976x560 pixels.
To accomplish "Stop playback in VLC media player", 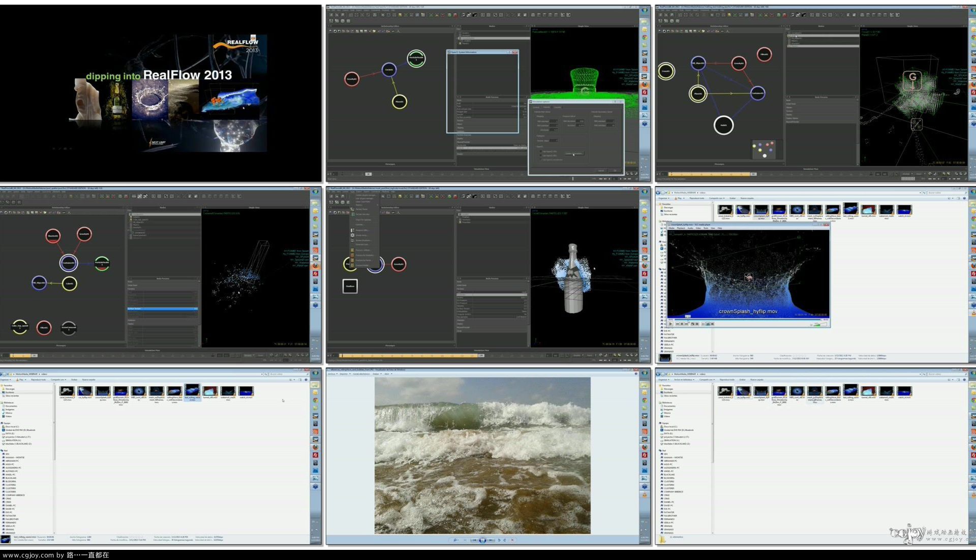I will (682, 324).
